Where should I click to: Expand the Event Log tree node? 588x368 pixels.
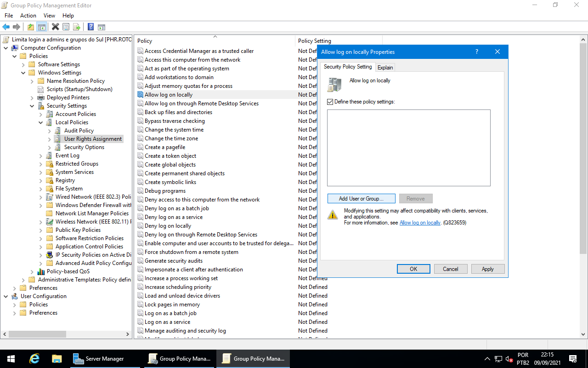[40, 155]
